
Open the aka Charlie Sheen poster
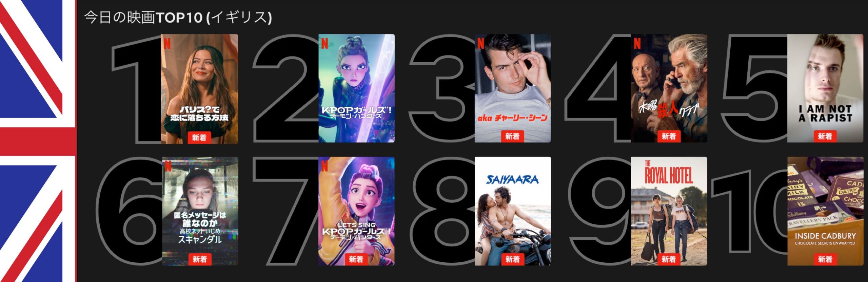coord(513,88)
